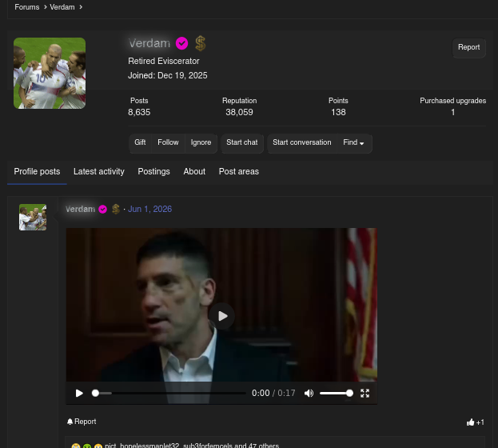Open the Postings tab

(x=153, y=172)
